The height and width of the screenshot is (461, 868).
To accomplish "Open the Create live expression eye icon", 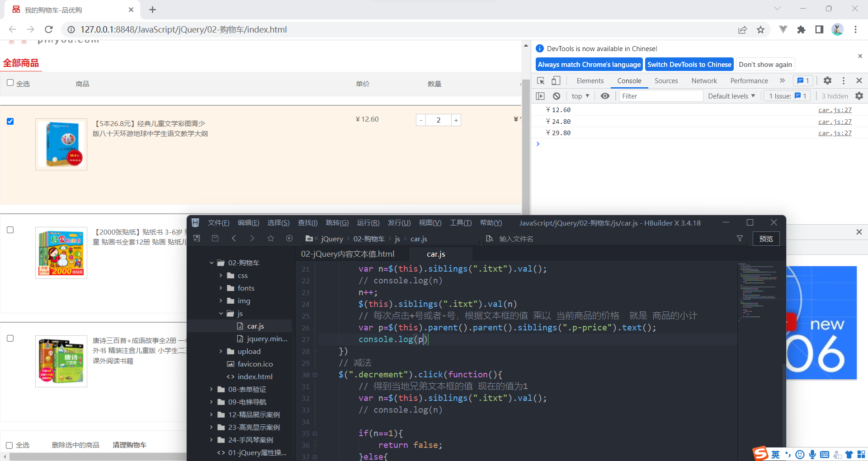I will click(x=605, y=96).
